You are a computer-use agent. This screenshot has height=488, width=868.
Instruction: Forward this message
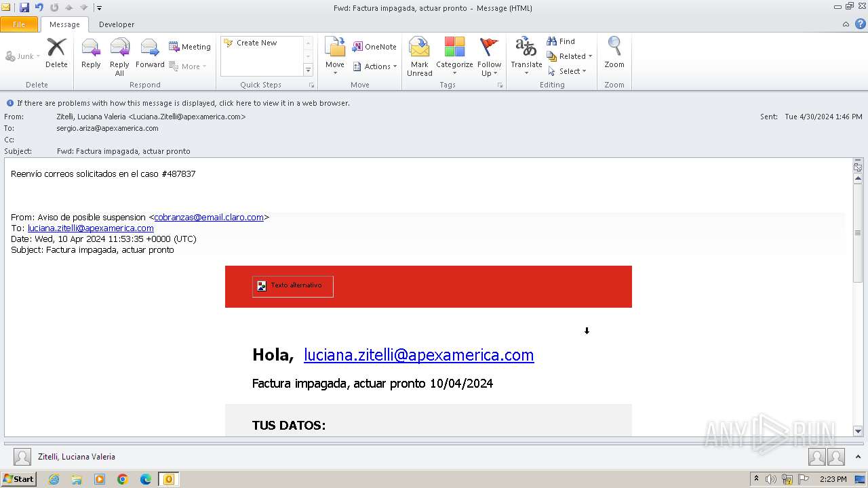click(150, 53)
